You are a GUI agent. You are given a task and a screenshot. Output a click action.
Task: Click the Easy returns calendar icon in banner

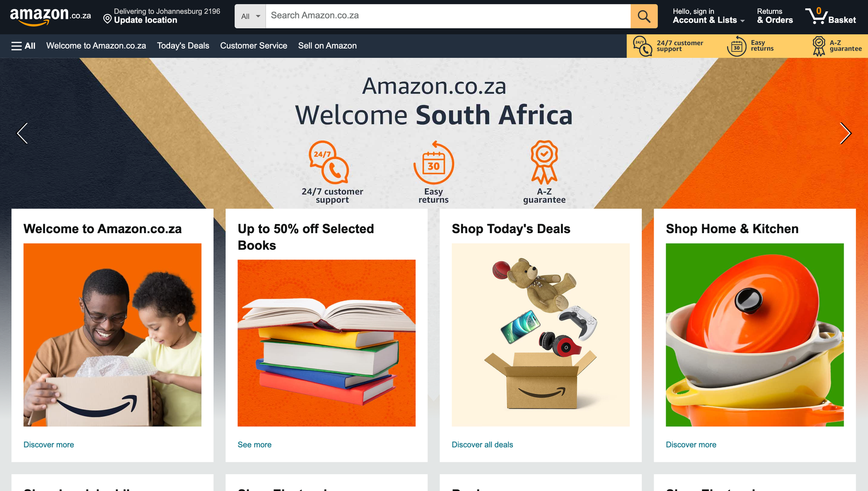click(433, 162)
